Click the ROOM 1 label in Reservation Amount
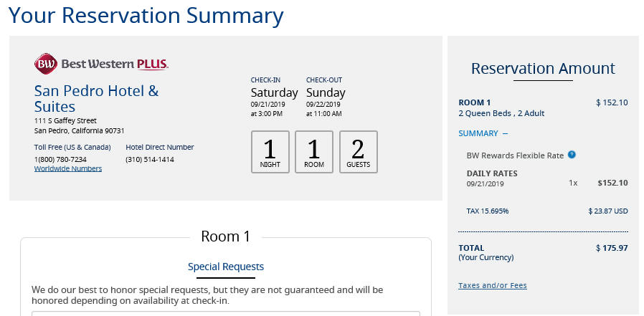This screenshot has height=316, width=644. click(474, 102)
